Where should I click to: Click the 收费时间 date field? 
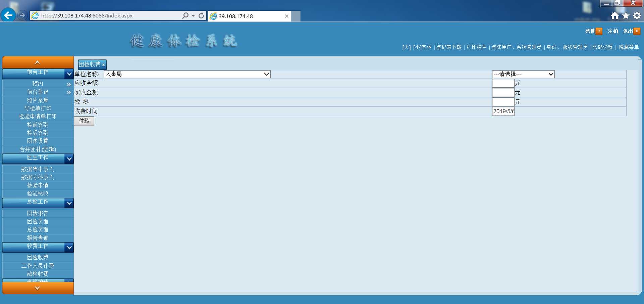[503, 111]
